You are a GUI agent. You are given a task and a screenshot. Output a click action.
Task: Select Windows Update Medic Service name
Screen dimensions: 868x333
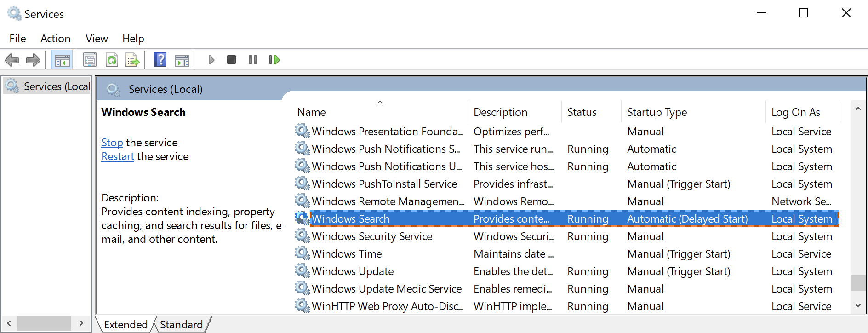click(x=387, y=289)
